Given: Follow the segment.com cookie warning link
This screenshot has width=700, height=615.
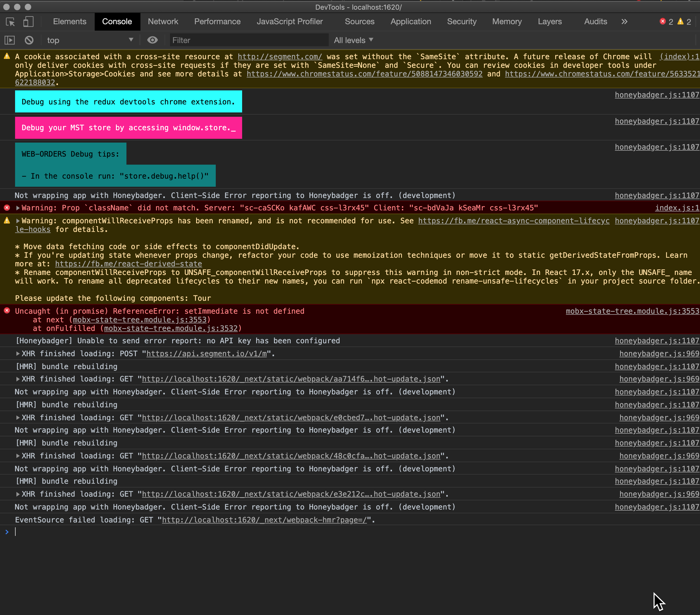Looking at the screenshot, I should 279,56.
